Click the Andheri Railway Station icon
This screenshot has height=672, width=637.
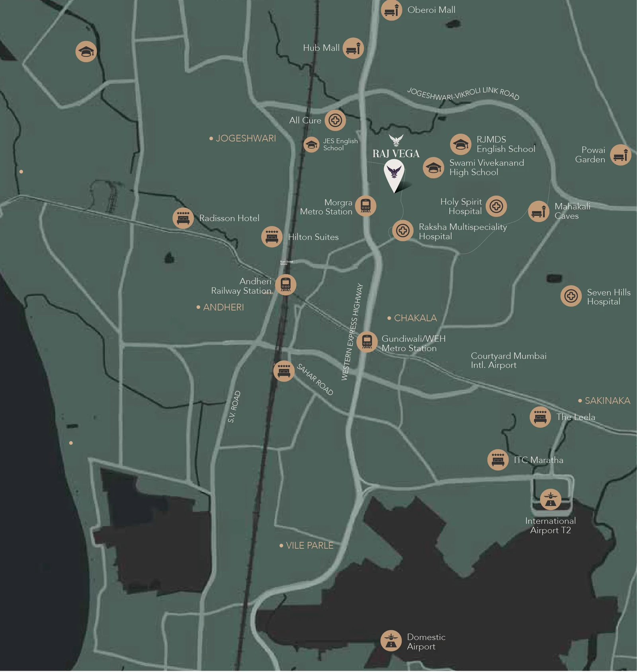285,285
